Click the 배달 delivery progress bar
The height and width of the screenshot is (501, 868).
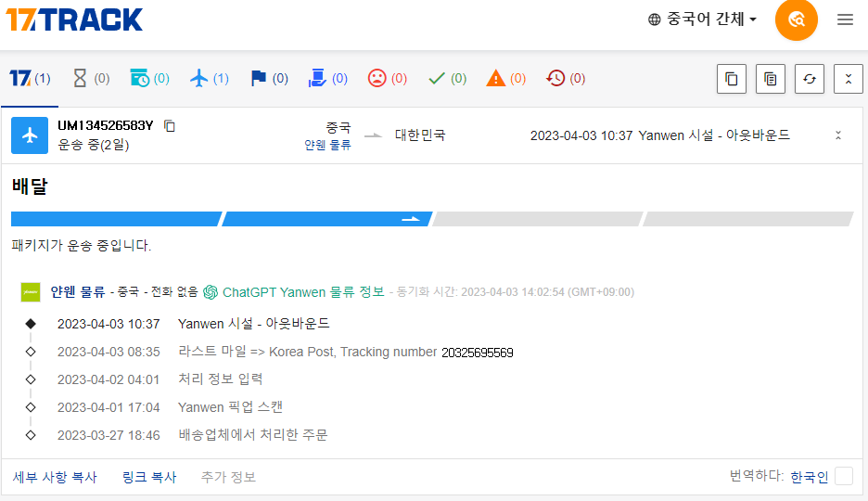pos(432,219)
